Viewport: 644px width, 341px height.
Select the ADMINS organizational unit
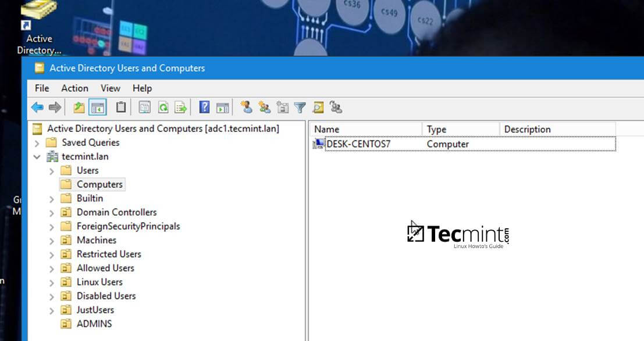[94, 324]
